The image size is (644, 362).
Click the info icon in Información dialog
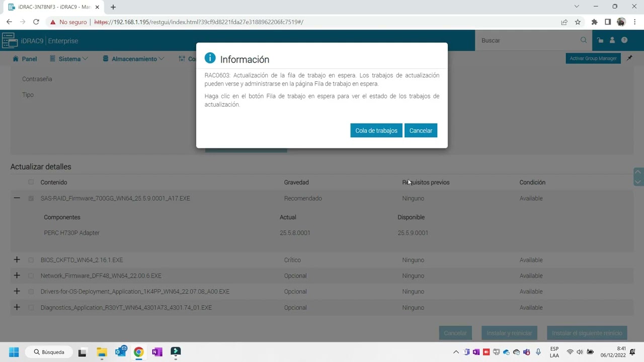[x=210, y=58]
